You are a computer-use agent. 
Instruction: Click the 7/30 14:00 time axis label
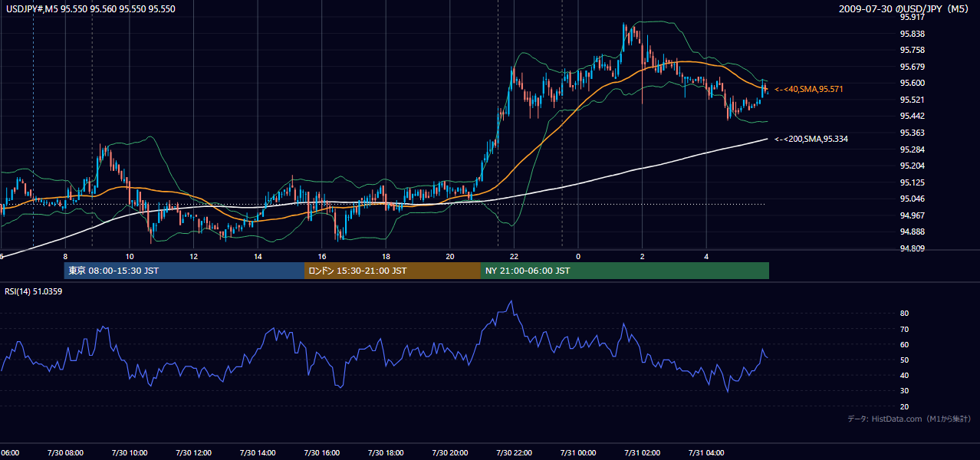[x=258, y=453]
